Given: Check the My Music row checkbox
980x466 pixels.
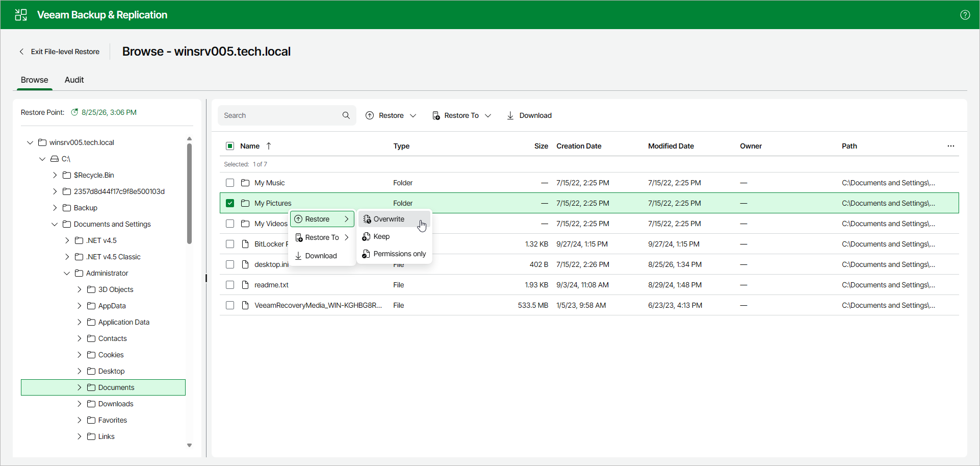Looking at the screenshot, I should pyautogui.click(x=230, y=183).
